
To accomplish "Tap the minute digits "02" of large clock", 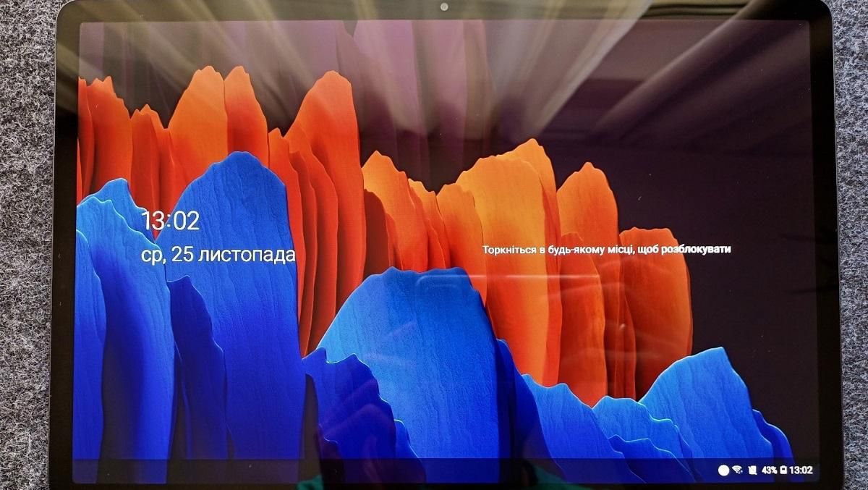I will coord(186,221).
